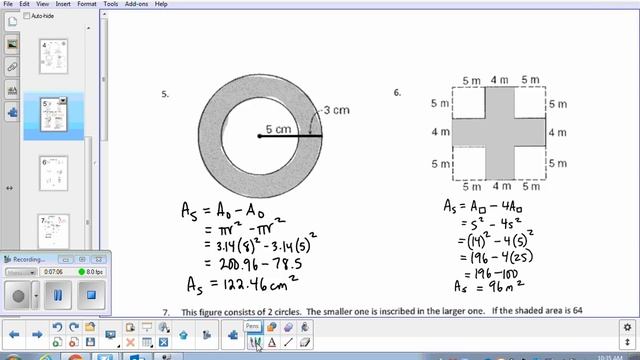Open the recorder Menu dropdown
The width and height of the screenshot is (640, 360).
(x=21, y=272)
